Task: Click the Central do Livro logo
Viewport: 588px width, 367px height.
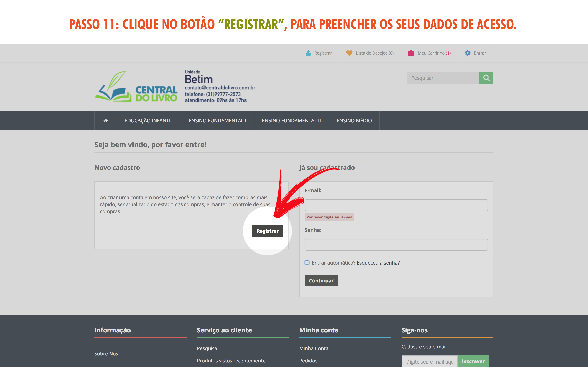Action: 136,87
